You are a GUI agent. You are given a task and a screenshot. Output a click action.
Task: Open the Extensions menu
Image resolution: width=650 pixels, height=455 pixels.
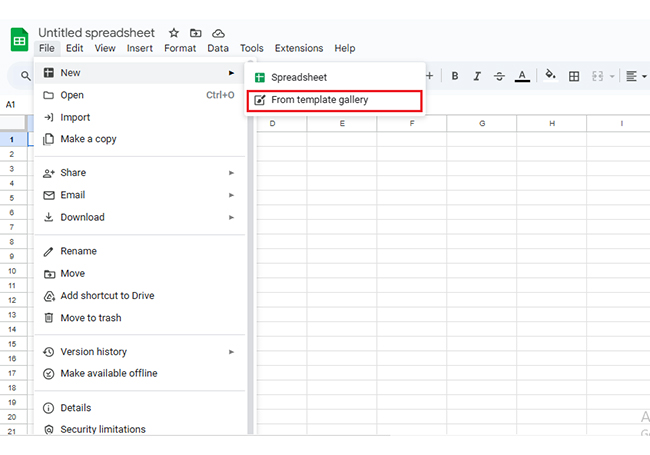point(299,48)
